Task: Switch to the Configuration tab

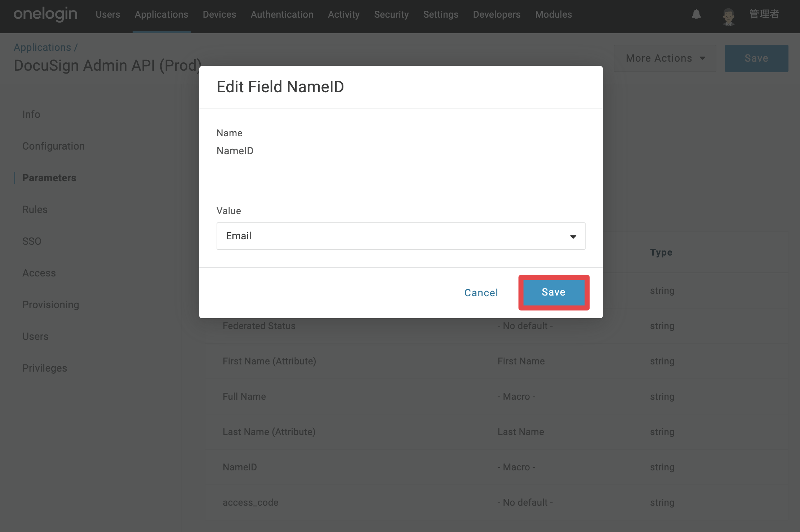Action: coord(54,146)
